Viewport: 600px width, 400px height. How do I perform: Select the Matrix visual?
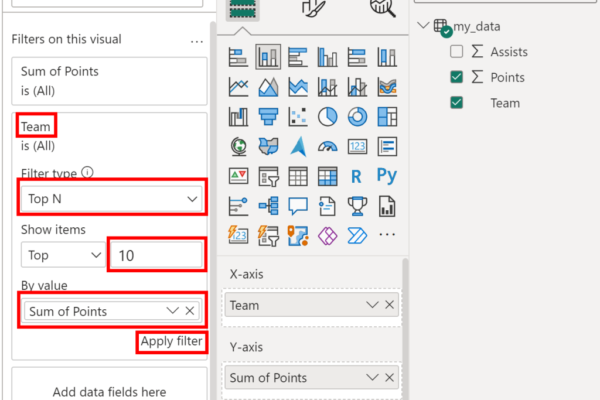(328, 176)
